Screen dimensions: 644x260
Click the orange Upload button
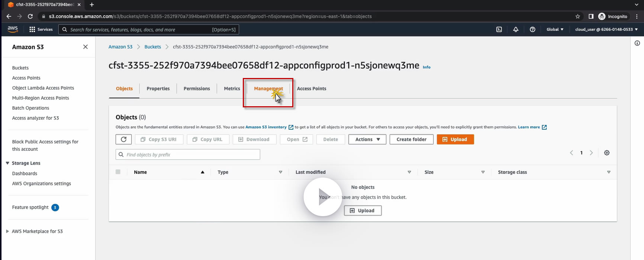(x=455, y=139)
